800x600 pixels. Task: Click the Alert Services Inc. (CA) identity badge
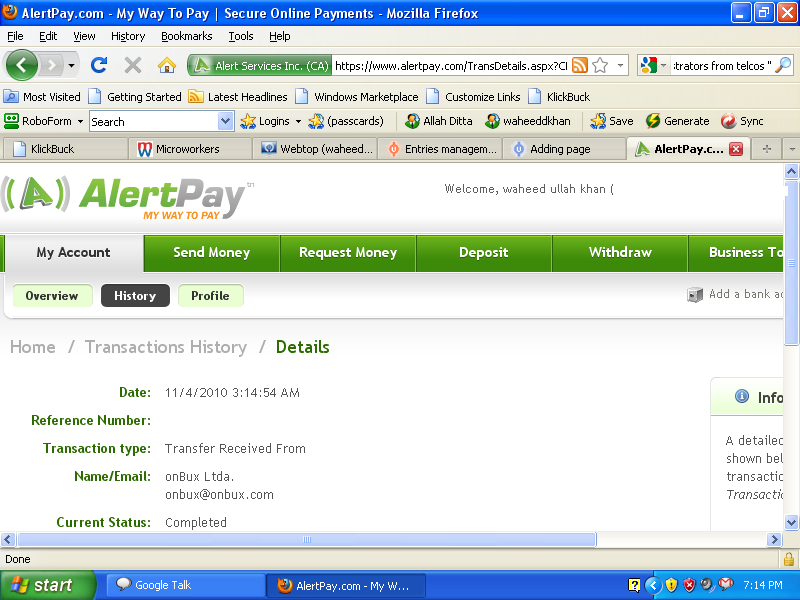pos(260,65)
